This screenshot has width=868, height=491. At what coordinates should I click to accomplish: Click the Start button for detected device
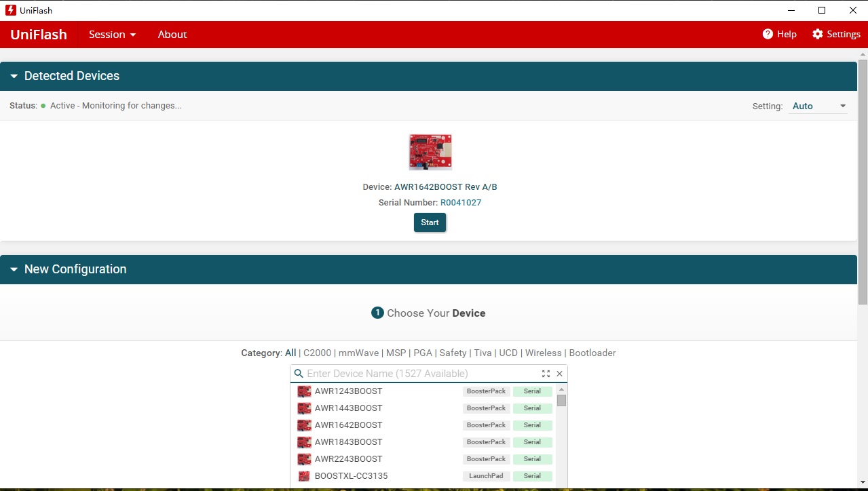(x=430, y=222)
